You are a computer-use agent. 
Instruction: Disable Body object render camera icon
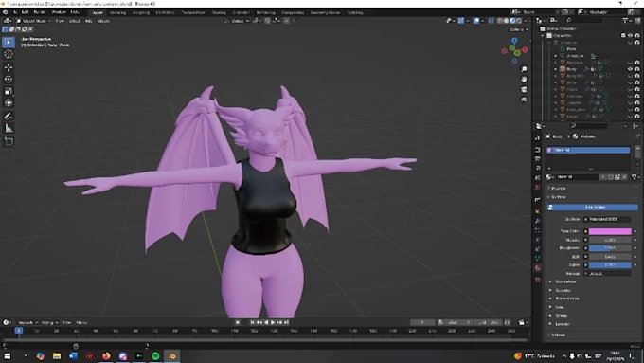(637, 69)
